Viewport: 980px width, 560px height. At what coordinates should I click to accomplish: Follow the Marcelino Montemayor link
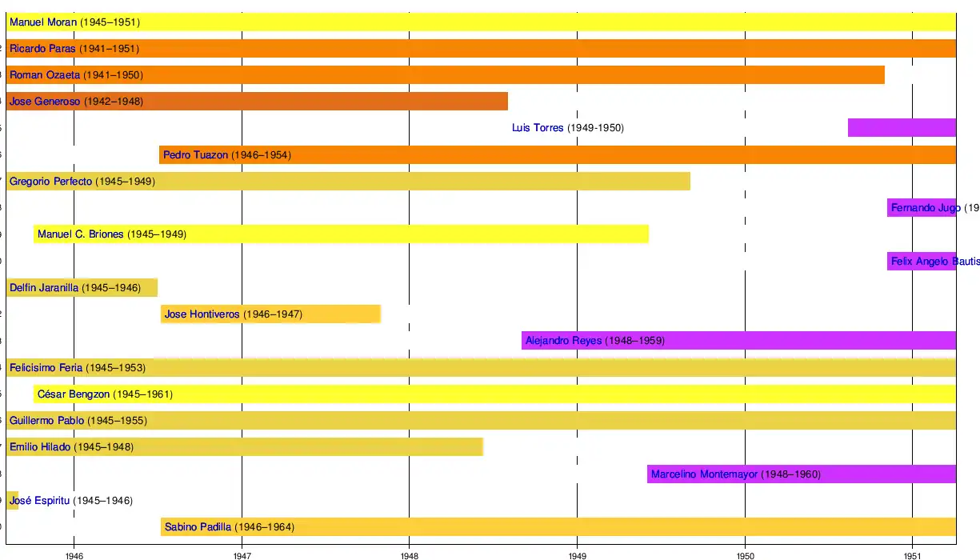click(704, 474)
